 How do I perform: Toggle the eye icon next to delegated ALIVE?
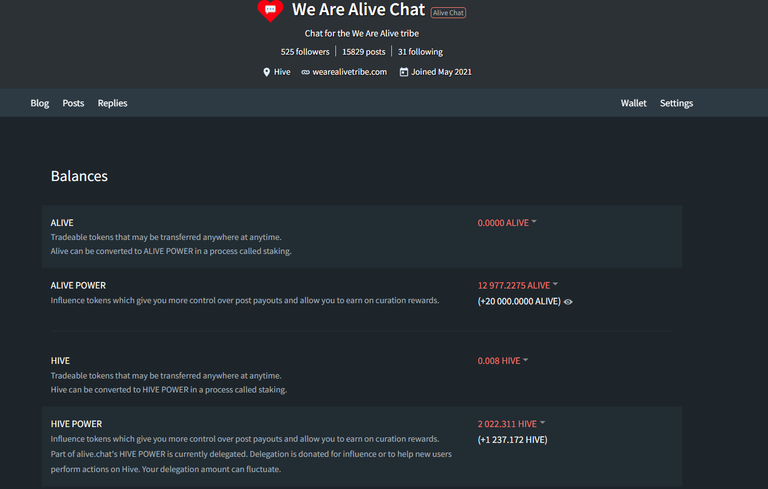tap(568, 302)
